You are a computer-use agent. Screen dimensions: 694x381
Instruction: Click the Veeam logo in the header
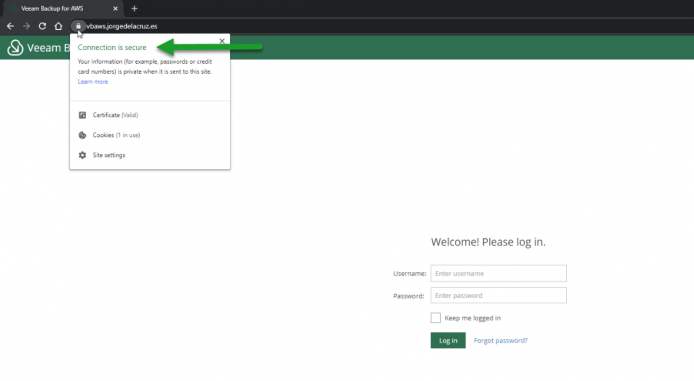[15, 47]
